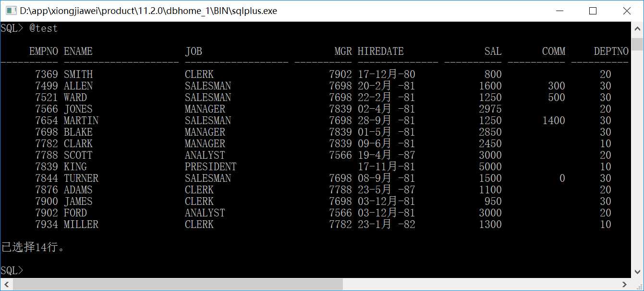Image resolution: width=644 pixels, height=291 pixels.
Task: Click the EMPNO column header
Action: (x=44, y=51)
